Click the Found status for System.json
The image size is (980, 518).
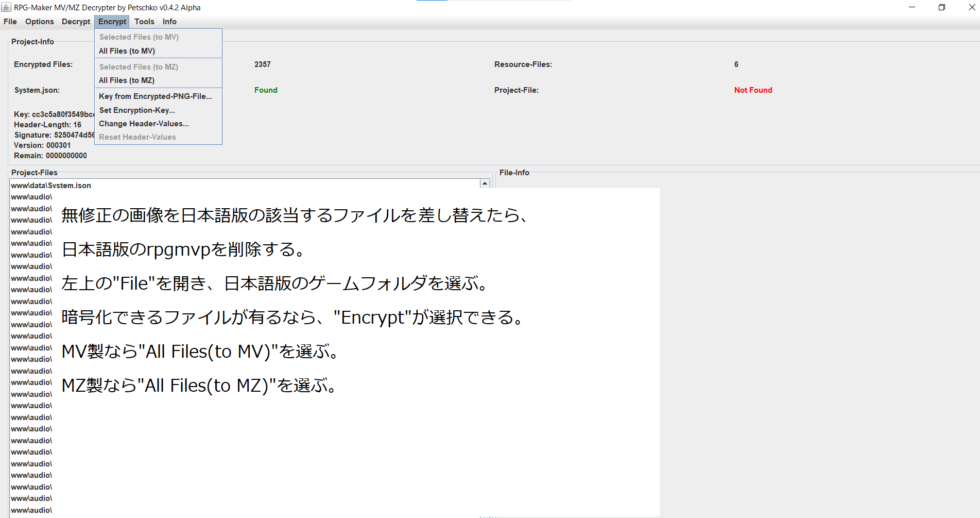[x=266, y=90]
